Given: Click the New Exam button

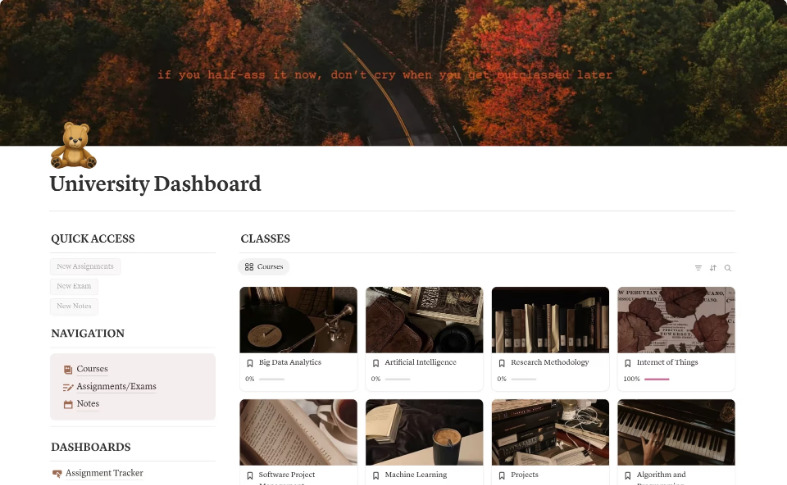Looking at the screenshot, I should [x=74, y=286].
